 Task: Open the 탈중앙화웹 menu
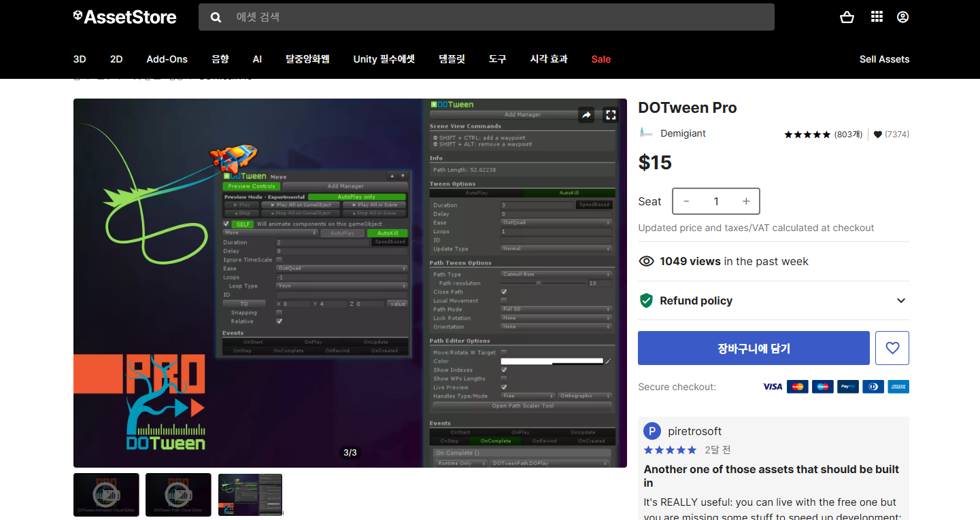pos(307,59)
